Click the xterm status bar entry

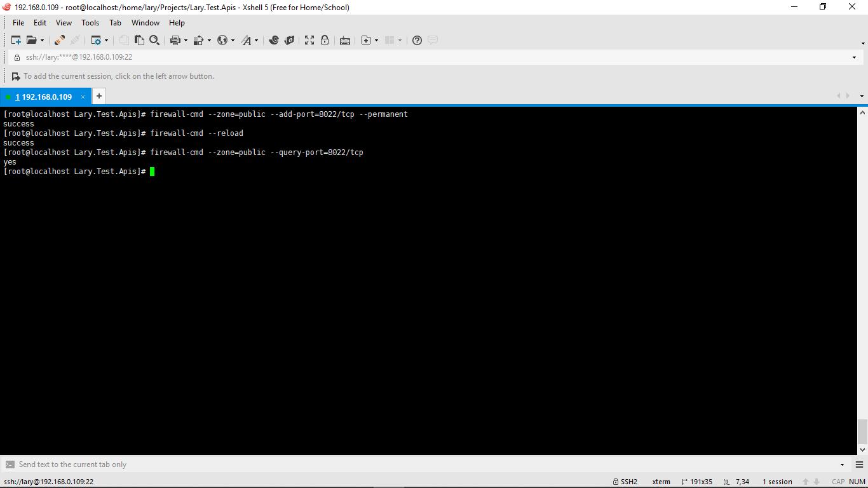(661, 482)
